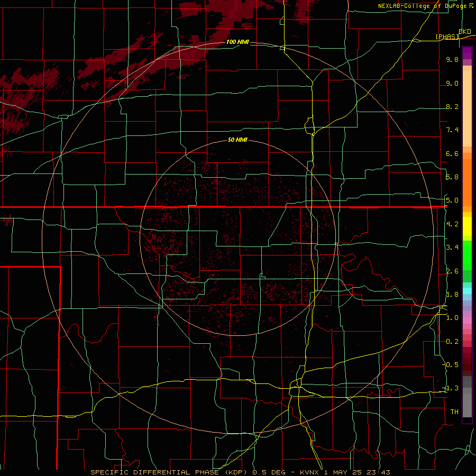Click the 5.8 value on color scale
476x476 pixels.
tap(452, 177)
